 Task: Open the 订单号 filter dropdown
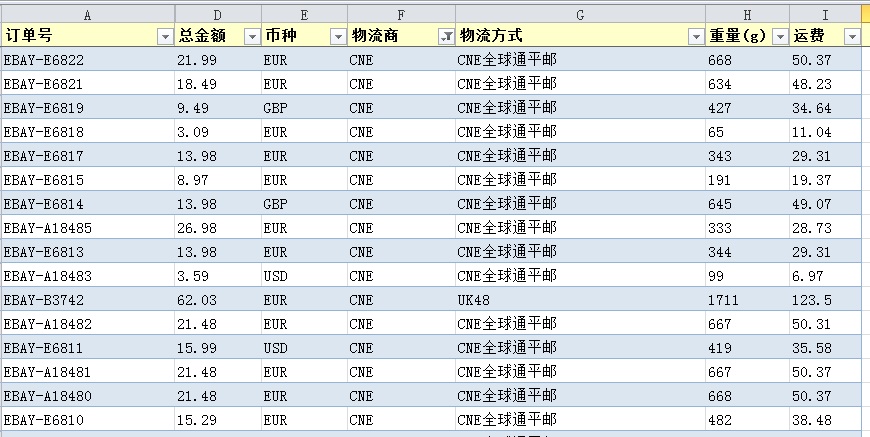coord(165,37)
